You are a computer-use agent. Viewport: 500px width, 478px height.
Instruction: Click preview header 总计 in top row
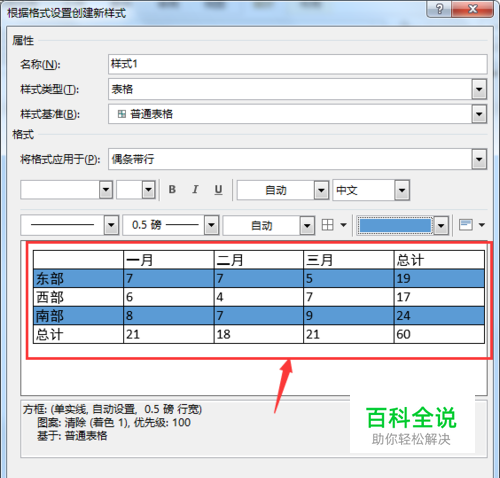439,260
